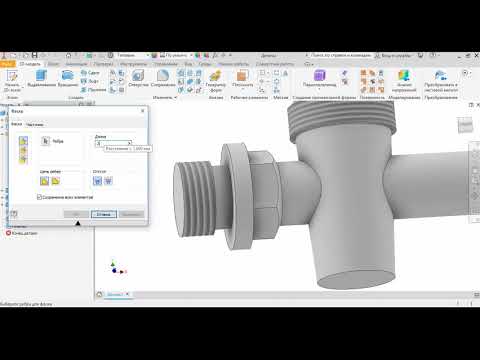Open Анализ напряжений stress analysis
This screenshot has width=480, height=360.
pos(404,81)
